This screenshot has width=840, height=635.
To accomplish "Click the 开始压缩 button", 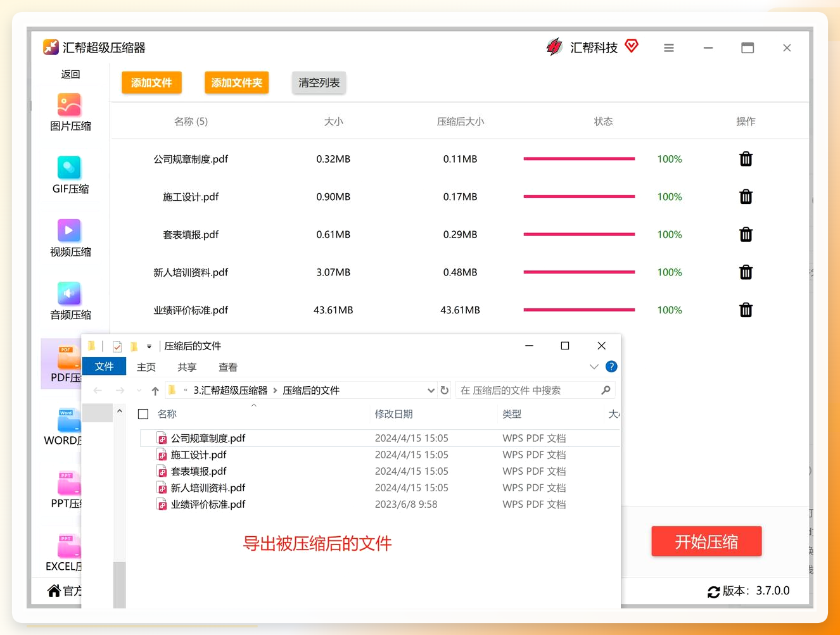I will click(706, 541).
